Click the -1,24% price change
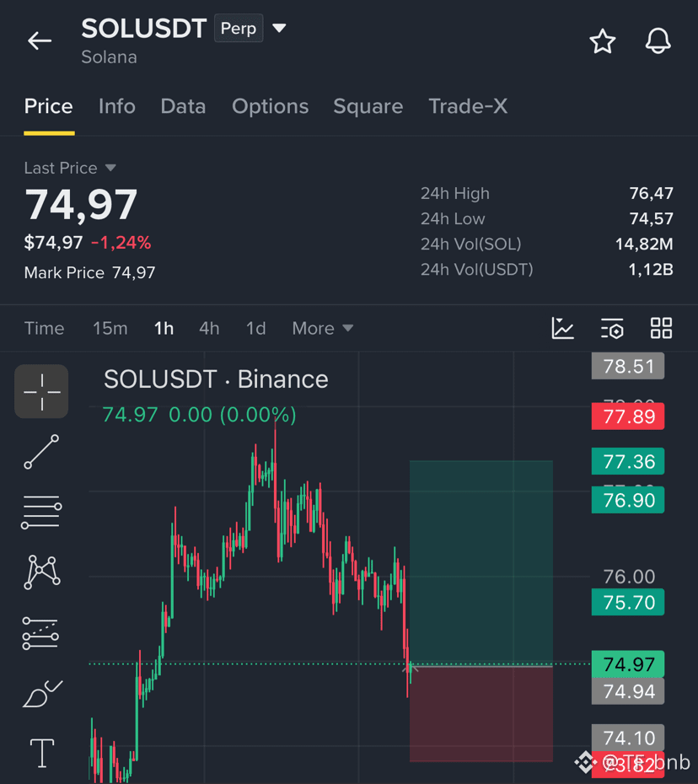Screen dimensions: 698x784 pyautogui.click(x=121, y=243)
